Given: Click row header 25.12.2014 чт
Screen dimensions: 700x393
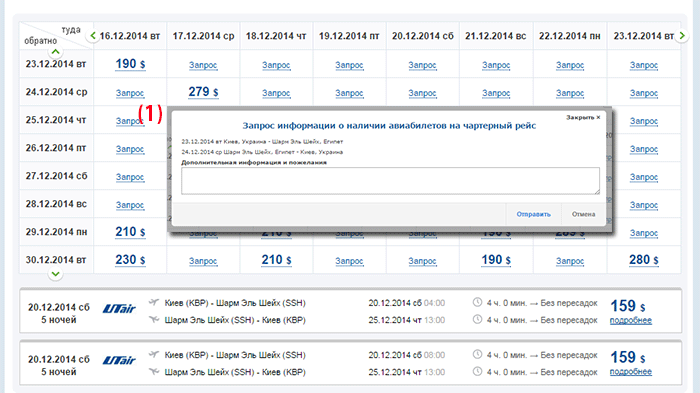Looking at the screenshot, I should click(56, 120).
